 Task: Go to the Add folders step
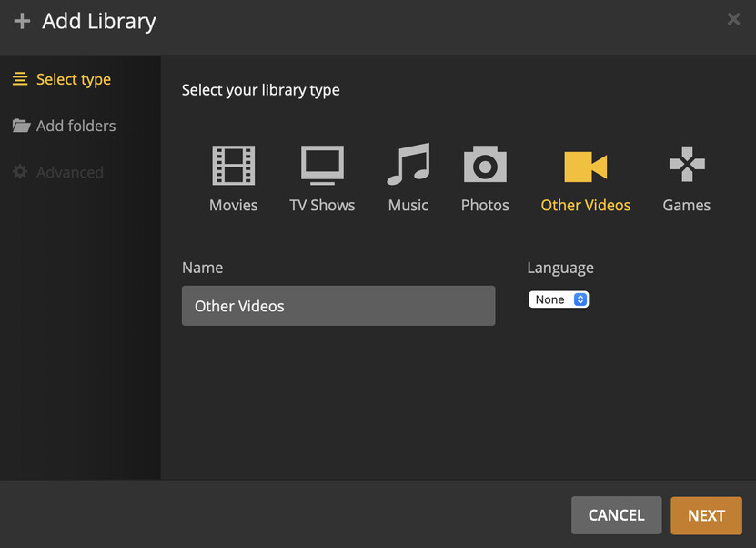(x=76, y=126)
